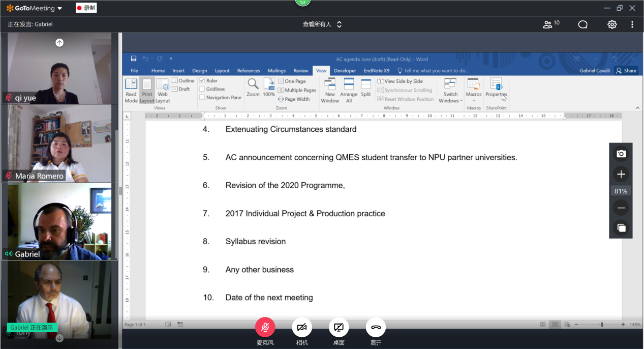Enable the Gridlines checkbox

tap(202, 89)
